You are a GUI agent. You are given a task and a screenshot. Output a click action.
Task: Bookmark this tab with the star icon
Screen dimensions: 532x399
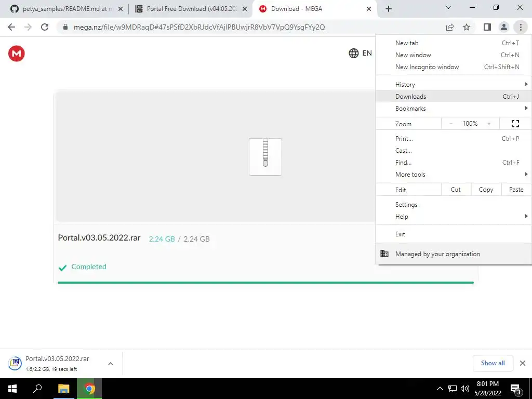coord(467,27)
